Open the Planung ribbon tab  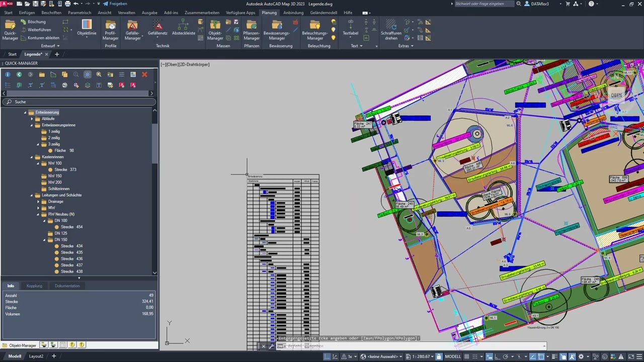[x=269, y=13]
